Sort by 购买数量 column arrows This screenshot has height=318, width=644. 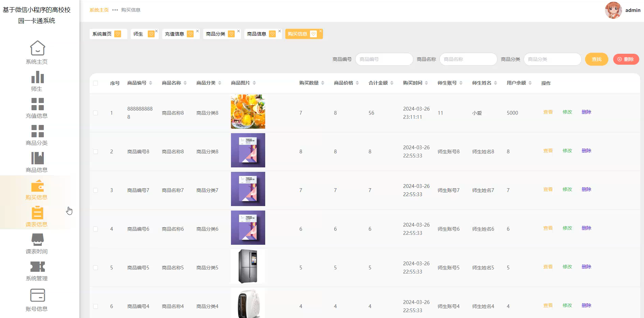coord(323,83)
